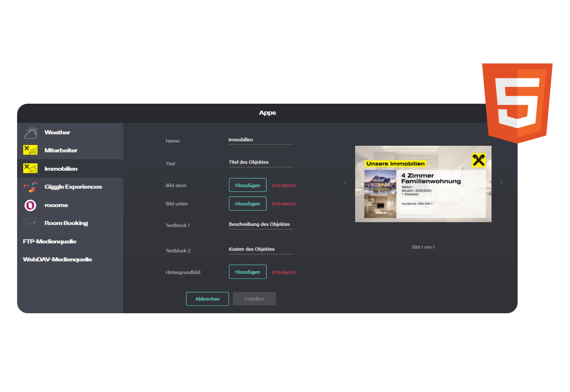Image resolution: width=570 pixels, height=392 pixels.
Task: Click the HTML5 shield logo
Action: tap(517, 103)
